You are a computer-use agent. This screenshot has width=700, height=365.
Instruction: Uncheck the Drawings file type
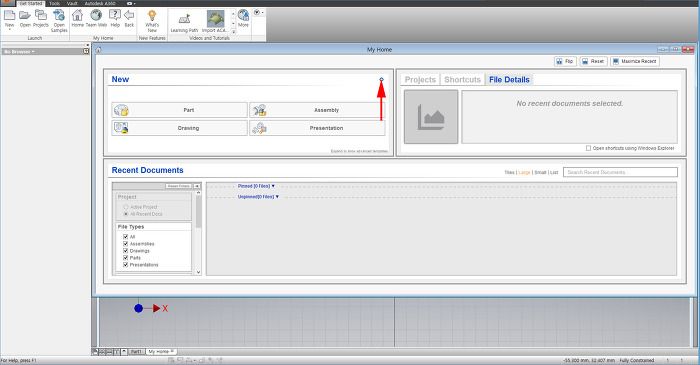(x=125, y=251)
